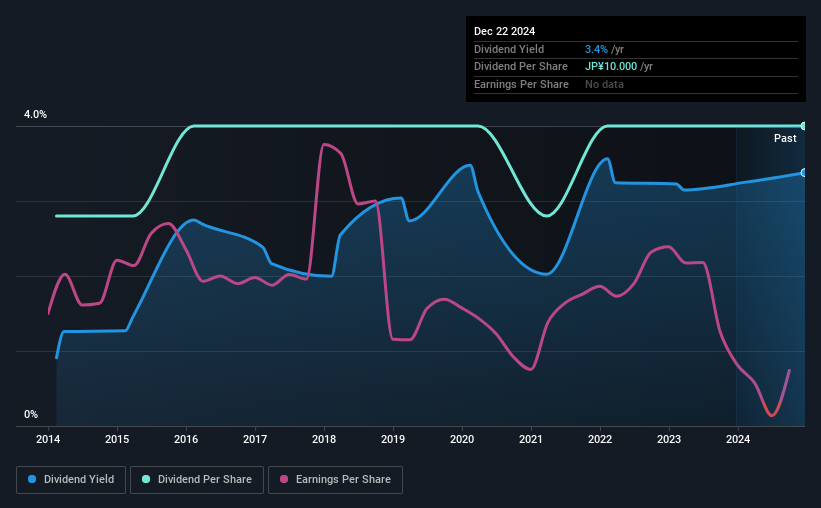The image size is (821, 508).
Task: Click the Dec 22 2024 tooltip date
Action: 504,31
